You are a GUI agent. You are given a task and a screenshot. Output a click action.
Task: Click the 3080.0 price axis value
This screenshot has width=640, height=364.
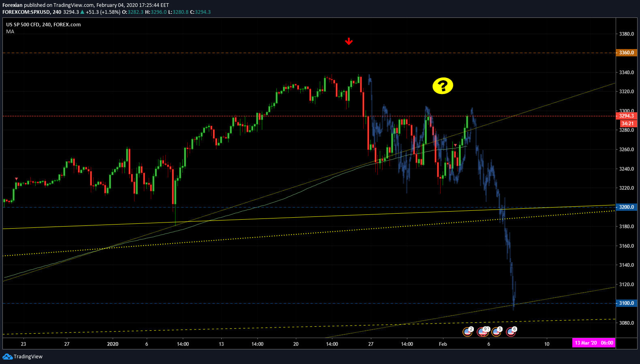[x=627, y=323]
